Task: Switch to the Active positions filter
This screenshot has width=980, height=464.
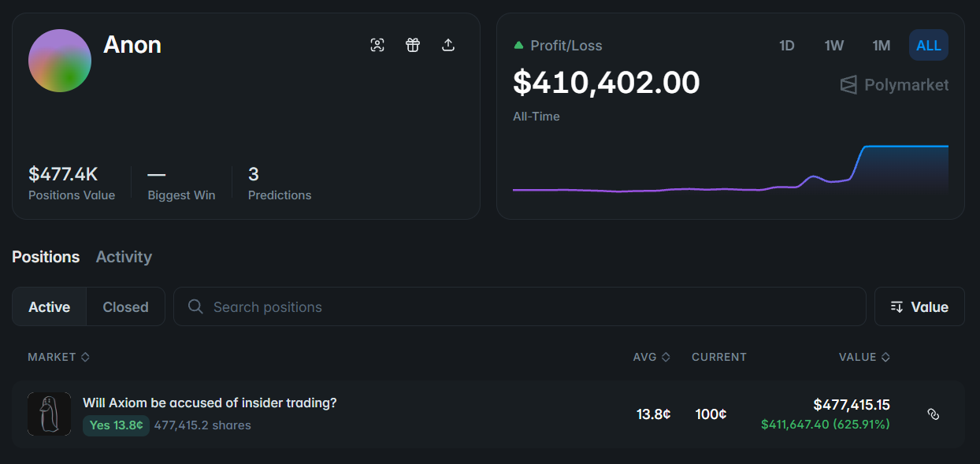Action: click(50, 306)
